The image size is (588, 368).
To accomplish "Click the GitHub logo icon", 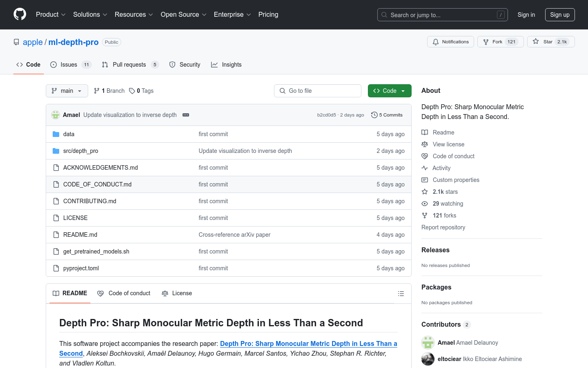I will coord(20,14).
